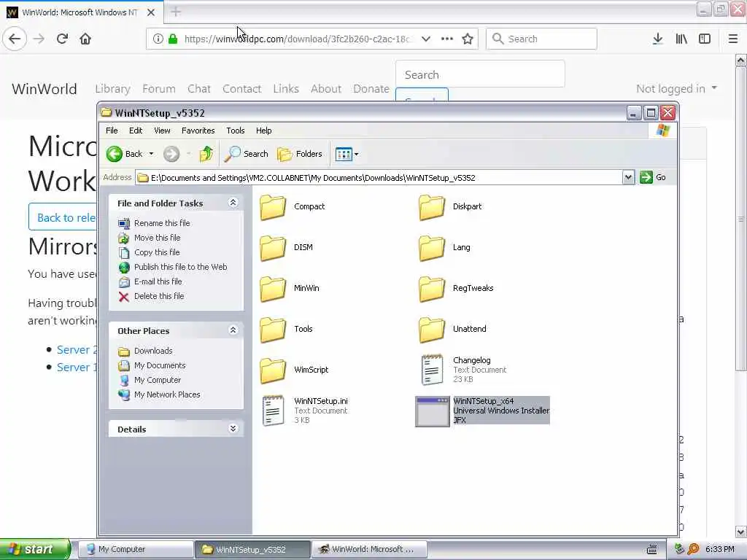Collapse the Other Places panel
This screenshot has width=747, height=560.
[233, 330]
